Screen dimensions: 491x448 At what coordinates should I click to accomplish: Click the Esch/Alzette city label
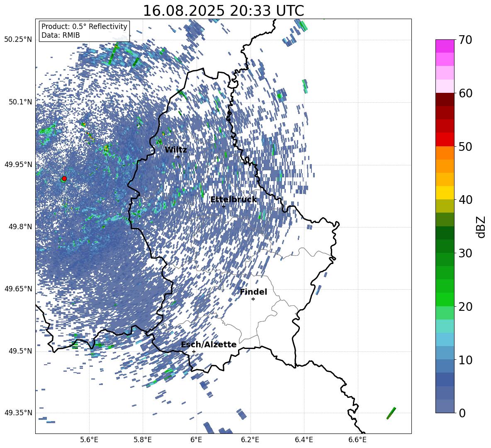point(209,345)
